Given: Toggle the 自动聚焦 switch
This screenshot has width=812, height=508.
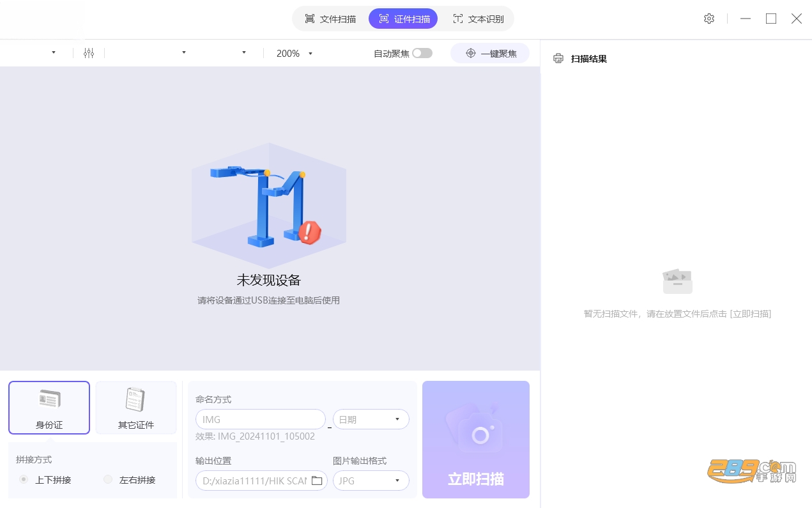Looking at the screenshot, I should [422, 53].
